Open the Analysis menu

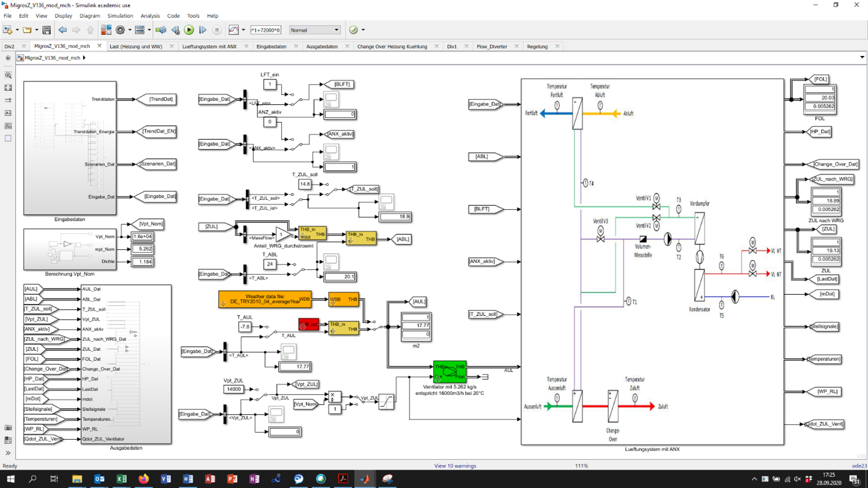pyautogui.click(x=150, y=16)
